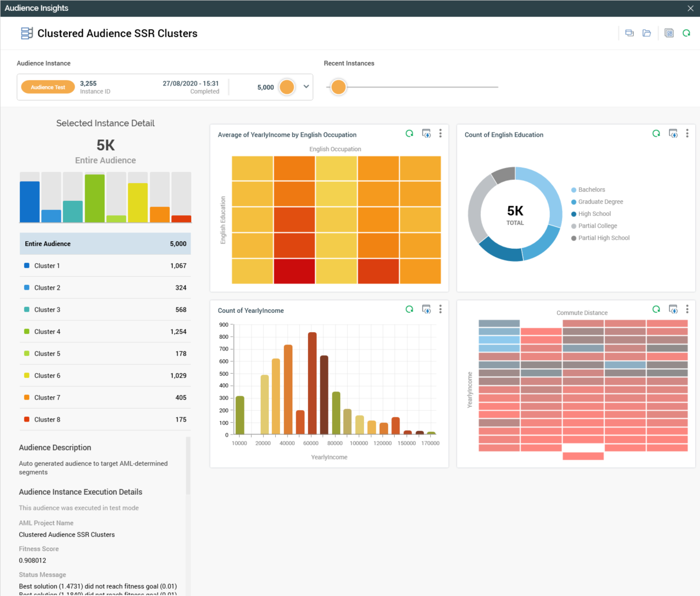Open more options menu for Count of YearlyIncome
This screenshot has width=700, height=596.
(440, 309)
